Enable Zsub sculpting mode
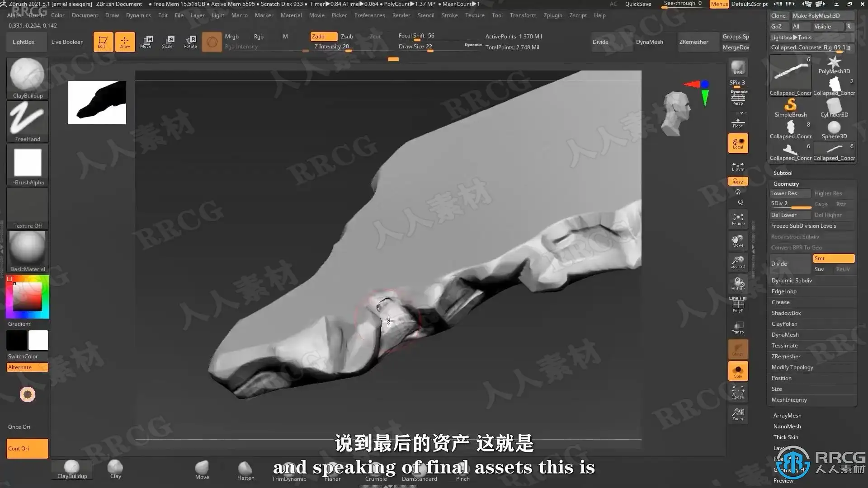 [x=347, y=36]
